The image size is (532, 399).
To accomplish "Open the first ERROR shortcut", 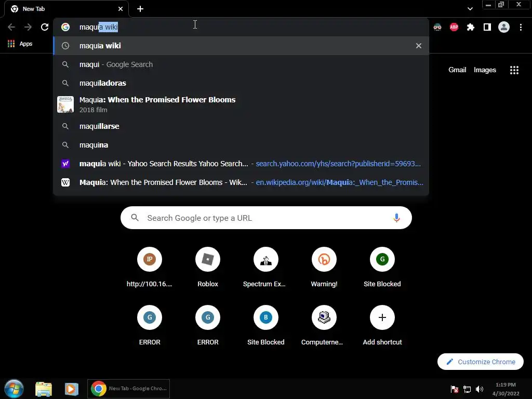I will click(x=149, y=326).
